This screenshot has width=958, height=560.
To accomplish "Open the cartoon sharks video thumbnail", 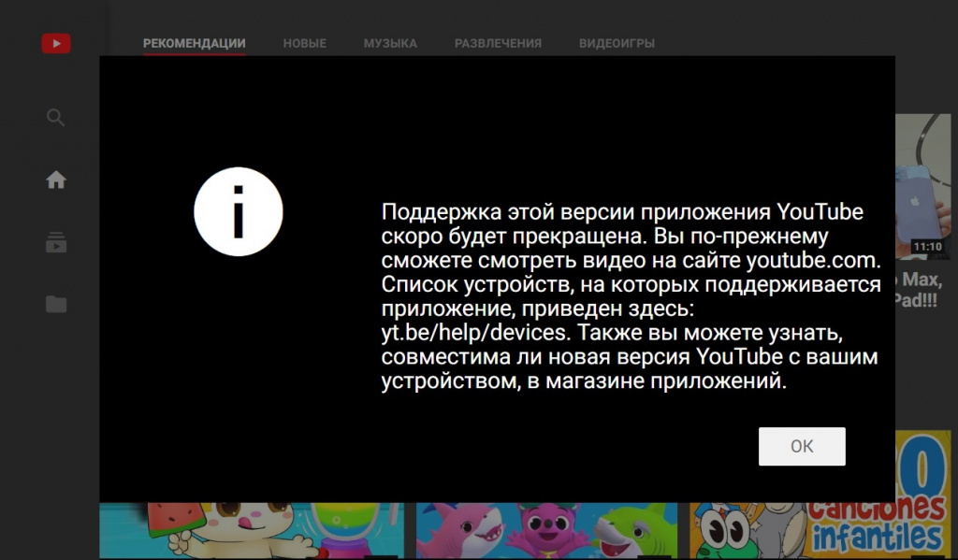I will pyautogui.click(x=545, y=530).
